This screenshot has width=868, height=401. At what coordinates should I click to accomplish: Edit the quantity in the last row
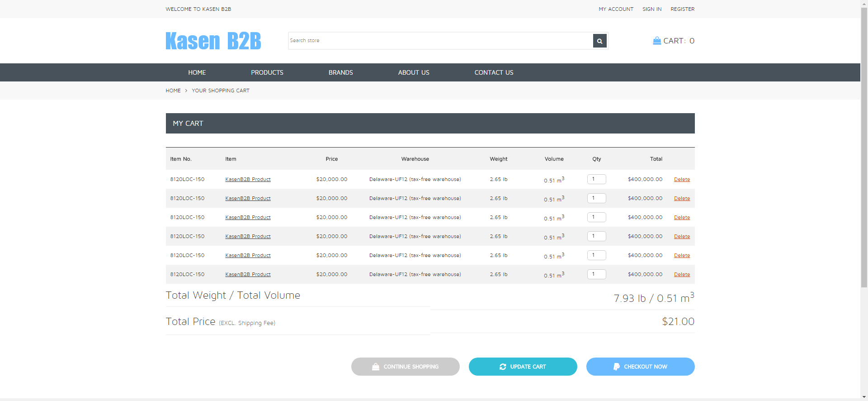(596, 274)
